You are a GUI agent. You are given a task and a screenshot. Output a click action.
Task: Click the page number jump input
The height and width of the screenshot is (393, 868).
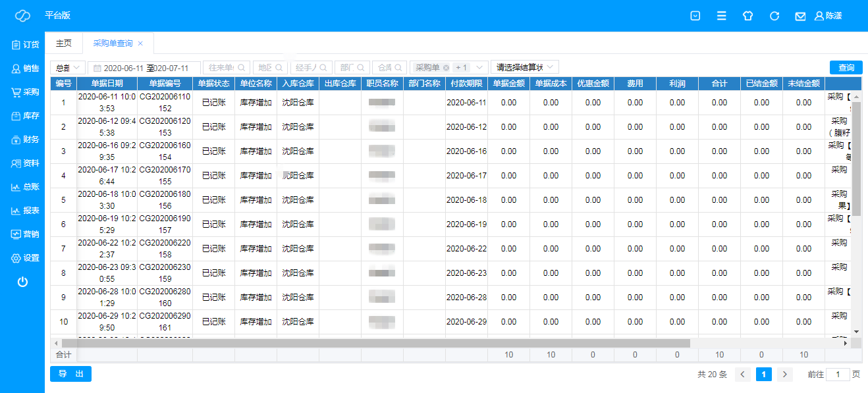tap(838, 375)
